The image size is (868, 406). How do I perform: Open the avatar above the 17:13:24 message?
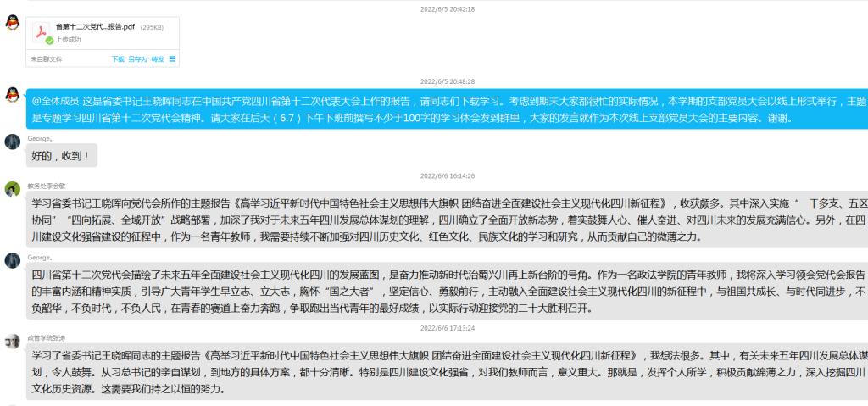12,341
